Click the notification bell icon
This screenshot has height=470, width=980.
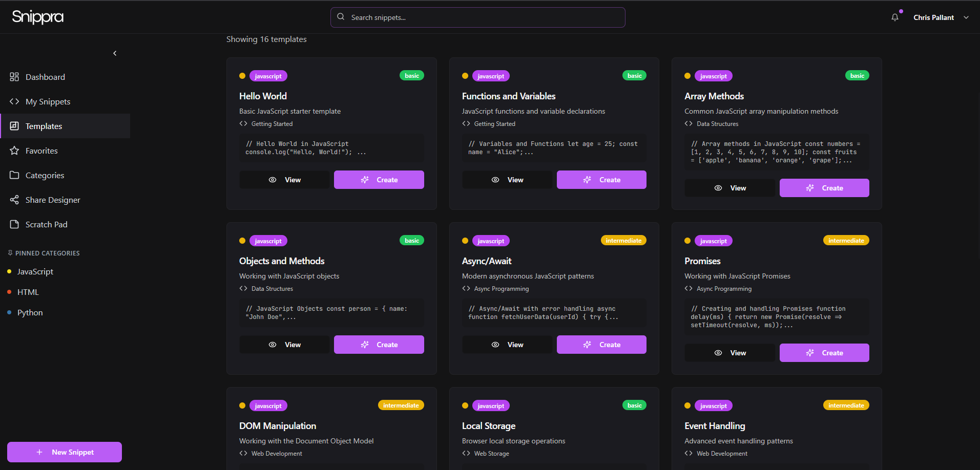pyautogui.click(x=894, y=17)
